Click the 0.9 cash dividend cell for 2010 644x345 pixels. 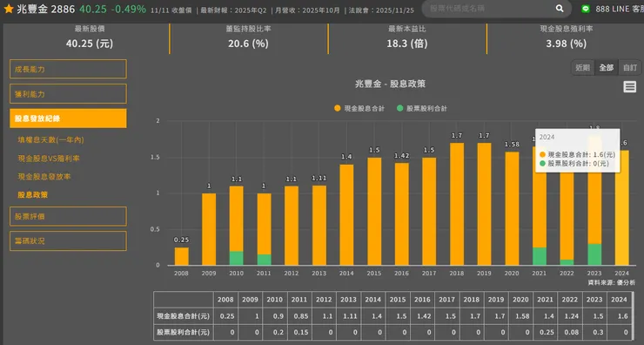275,316
